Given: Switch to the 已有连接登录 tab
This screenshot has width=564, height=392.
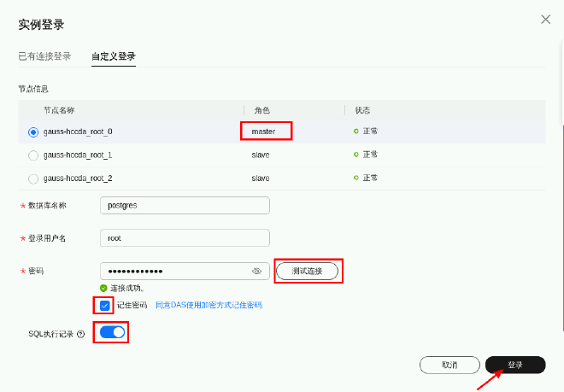Looking at the screenshot, I should point(44,56).
